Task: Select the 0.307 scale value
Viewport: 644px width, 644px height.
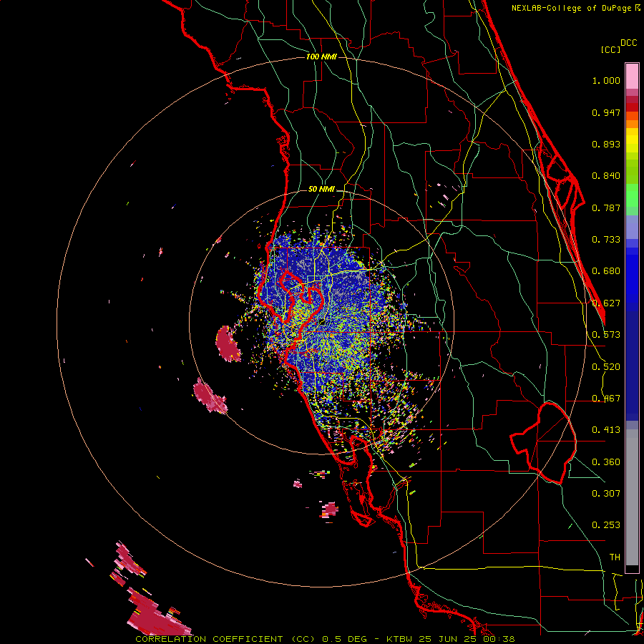Action: point(606,494)
